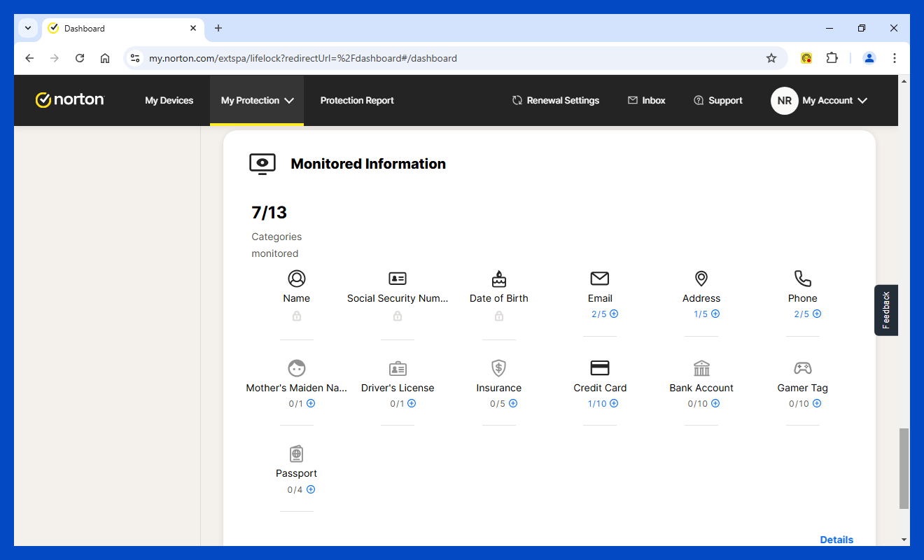Click the Address location pin icon
The height and width of the screenshot is (560, 924).
701,279
